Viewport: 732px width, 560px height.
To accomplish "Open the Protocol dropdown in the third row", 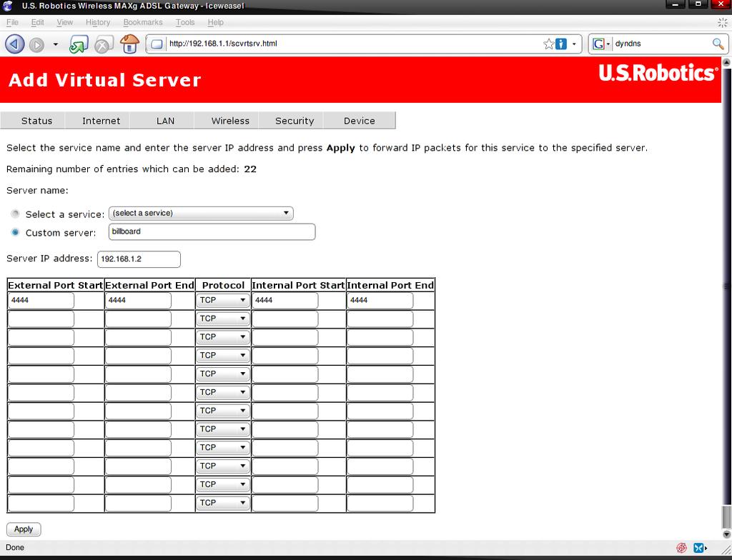I will pos(223,337).
